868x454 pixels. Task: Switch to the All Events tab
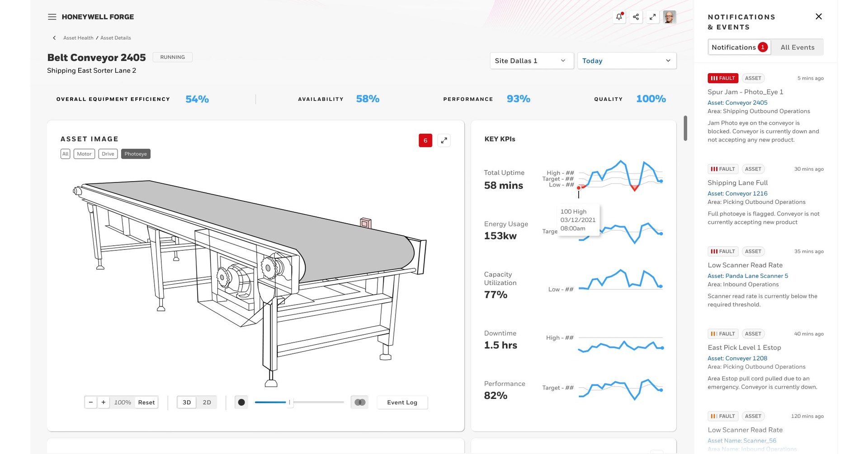[x=797, y=47]
